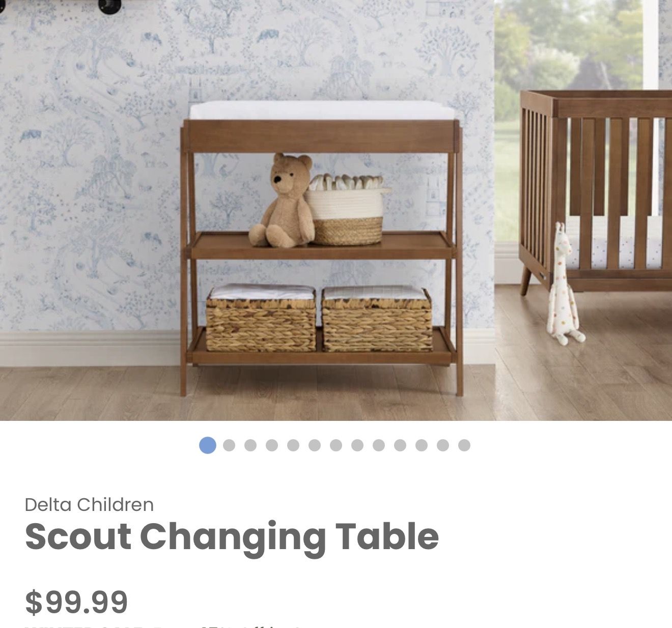Select the sixth carousel dot
Viewport: 672px width, 628px height.
315,445
